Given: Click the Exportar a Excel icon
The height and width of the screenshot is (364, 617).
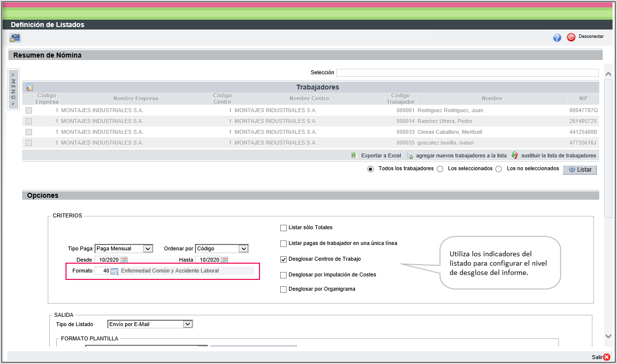Looking at the screenshot, I should [x=354, y=155].
